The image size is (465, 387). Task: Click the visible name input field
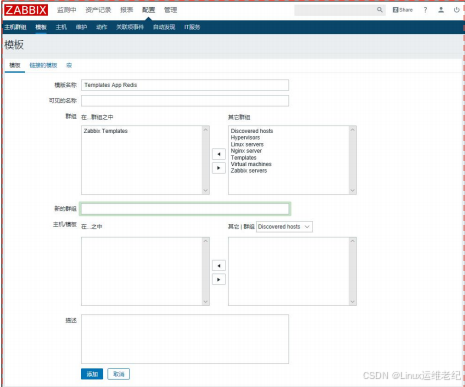(x=185, y=101)
